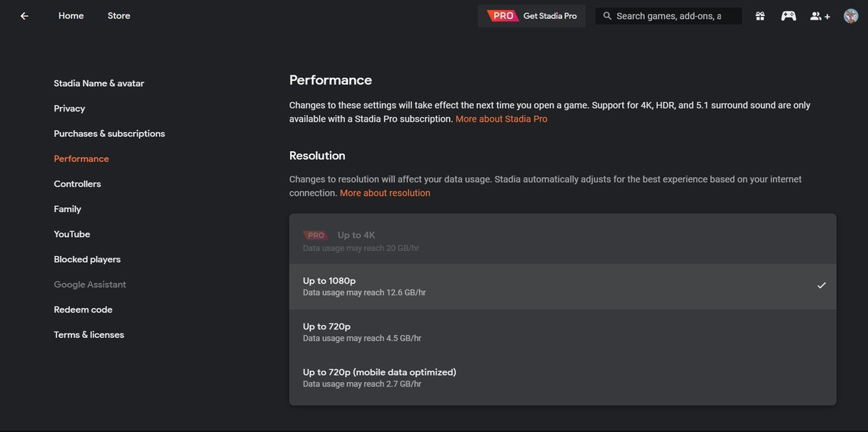868x432 pixels.
Task: Follow the More about resolution link
Action: point(385,193)
